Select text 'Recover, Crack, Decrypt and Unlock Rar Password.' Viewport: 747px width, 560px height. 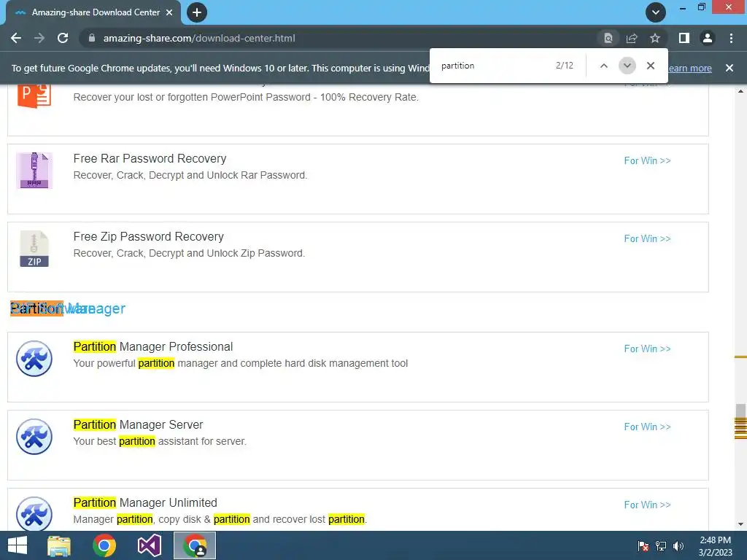click(190, 175)
